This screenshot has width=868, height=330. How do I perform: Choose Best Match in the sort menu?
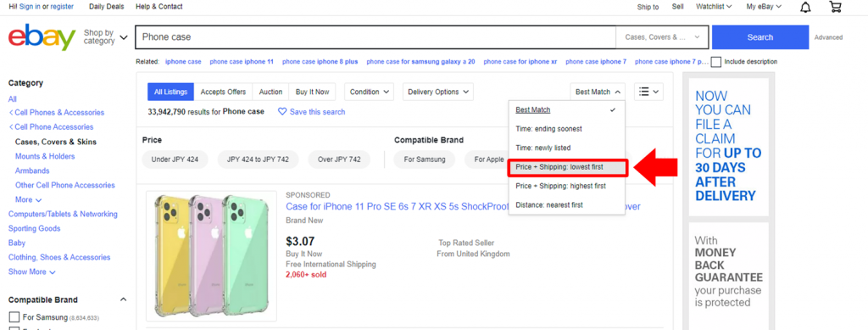click(566, 109)
